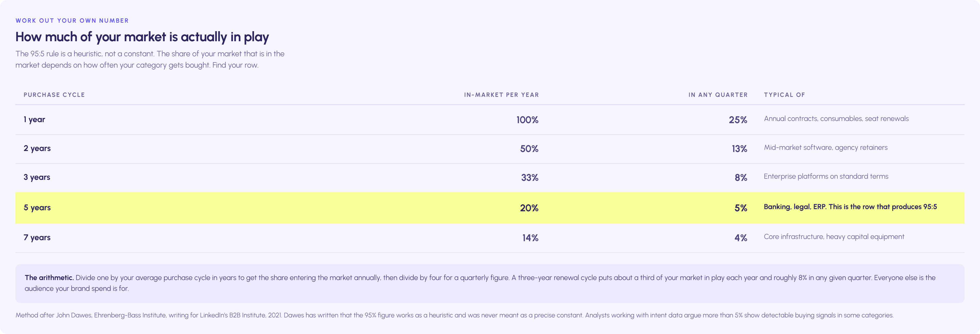
Task: Click the 20% value in highlighted row
Action: pos(529,208)
